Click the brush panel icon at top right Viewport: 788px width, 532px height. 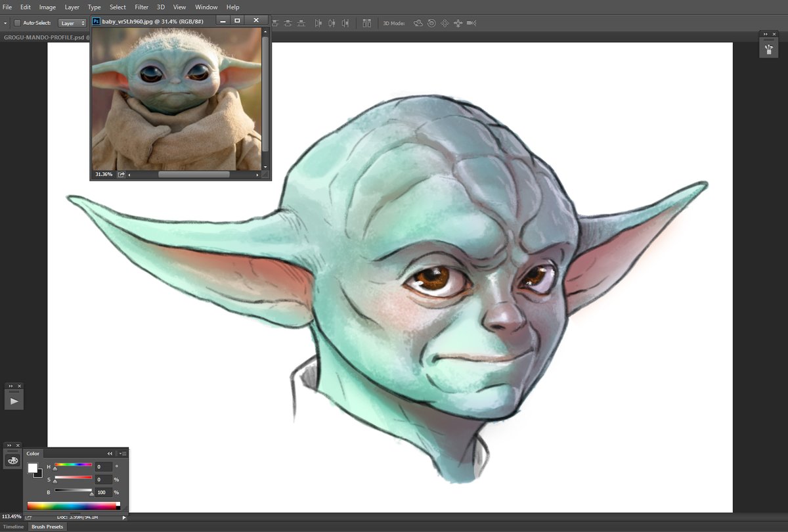point(769,48)
